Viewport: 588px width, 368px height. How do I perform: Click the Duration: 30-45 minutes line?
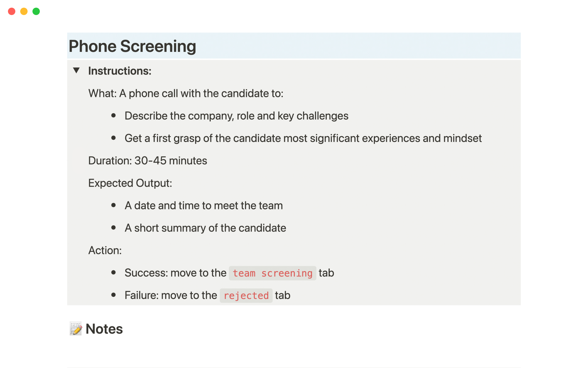[148, 161]
